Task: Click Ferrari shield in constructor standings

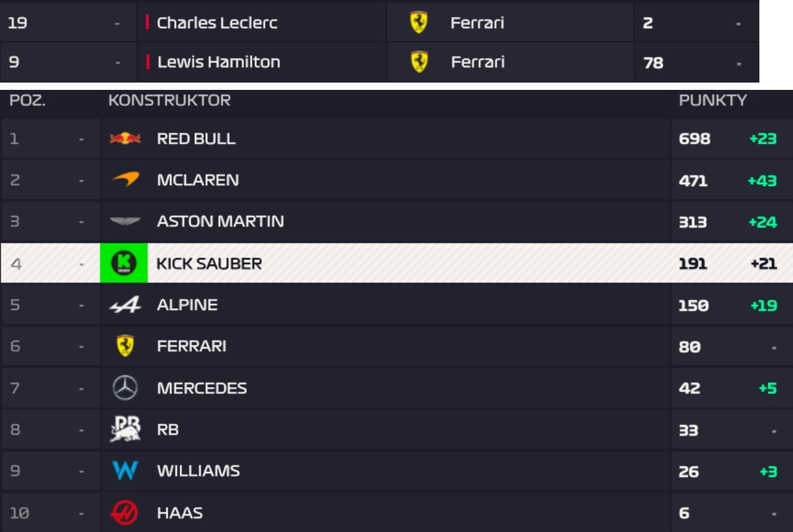Action: 125,346
